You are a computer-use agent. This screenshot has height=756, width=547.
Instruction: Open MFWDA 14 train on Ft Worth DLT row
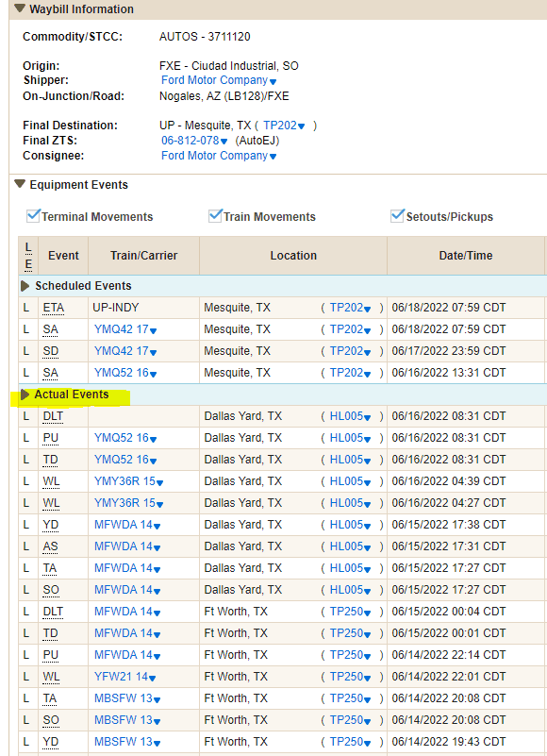[127, 612]
